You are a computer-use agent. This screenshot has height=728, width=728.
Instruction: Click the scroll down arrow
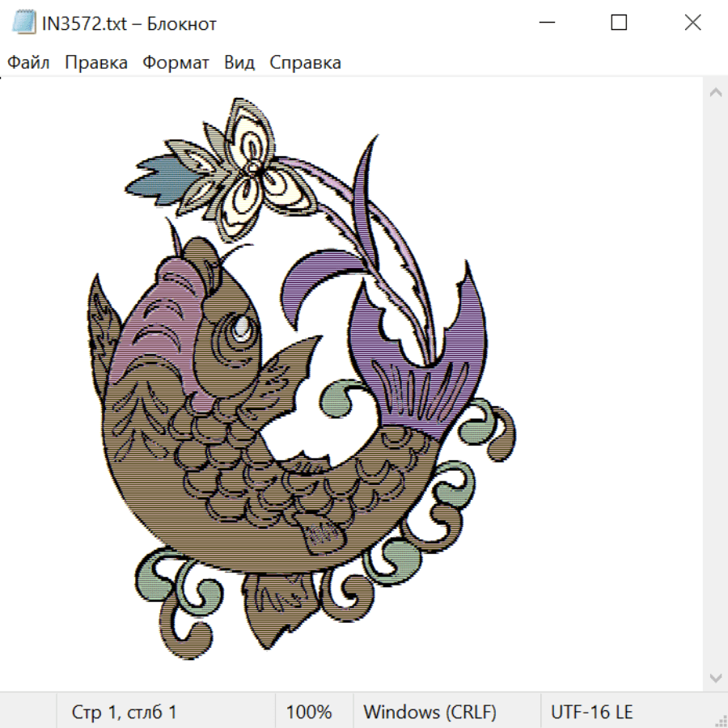pos(715,676)
